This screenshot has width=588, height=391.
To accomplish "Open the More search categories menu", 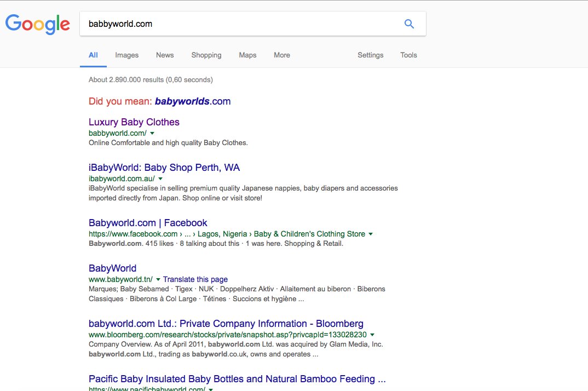I will 282,55.
